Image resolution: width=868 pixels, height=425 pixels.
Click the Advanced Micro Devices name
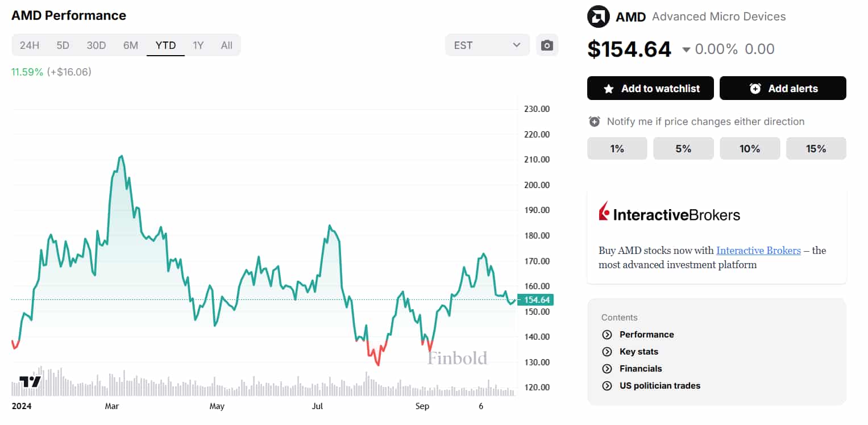pos(719,16)
